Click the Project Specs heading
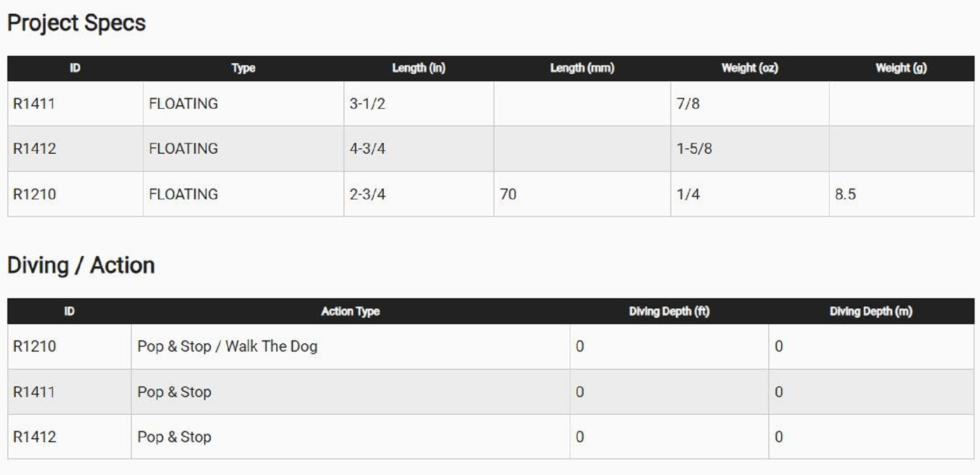 point(76,23)
